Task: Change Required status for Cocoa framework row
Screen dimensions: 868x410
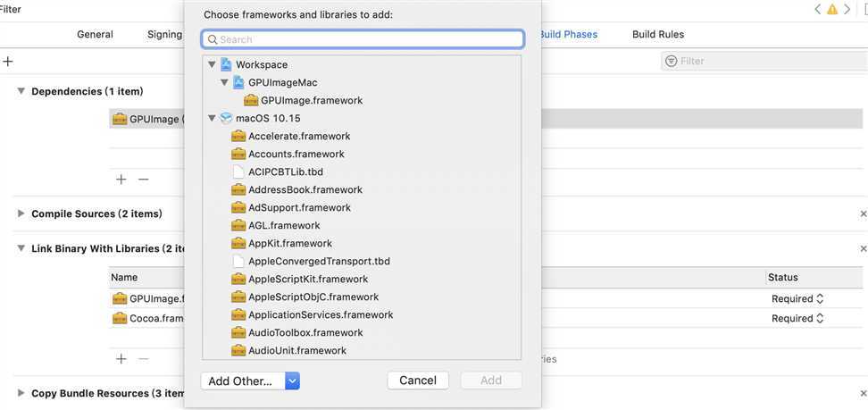Action: pos(797,318)
